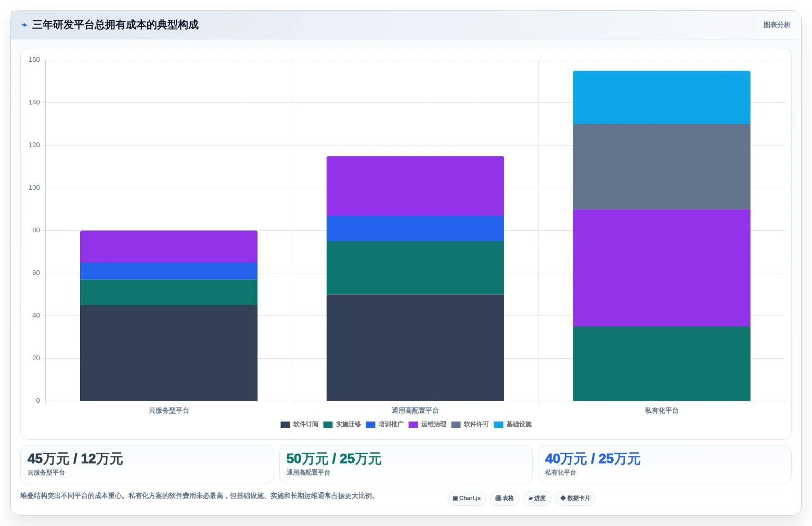Toggle the 软件订阅 legend item
Image resolution: width=812 pixels, height=526 pixels.
click(x=299, y=425)
